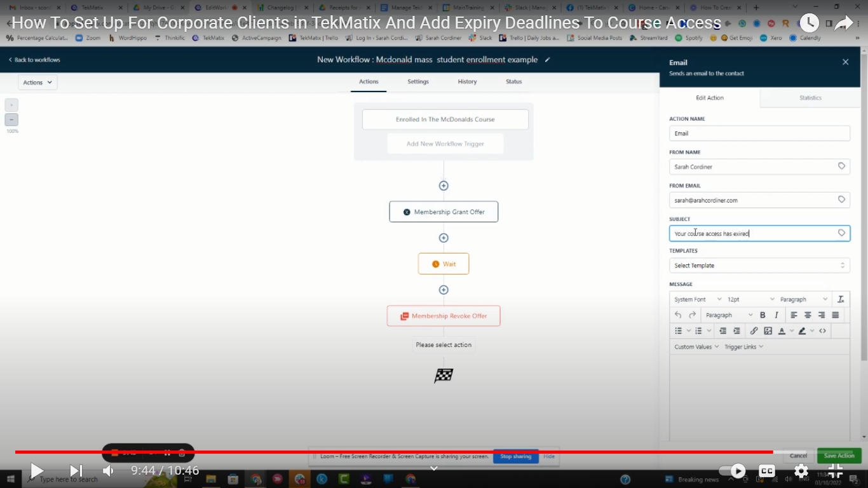Viewport: 868px width, 488px height.
Task: Click Cancel button in Email panel
Action: tap(799, 456)
